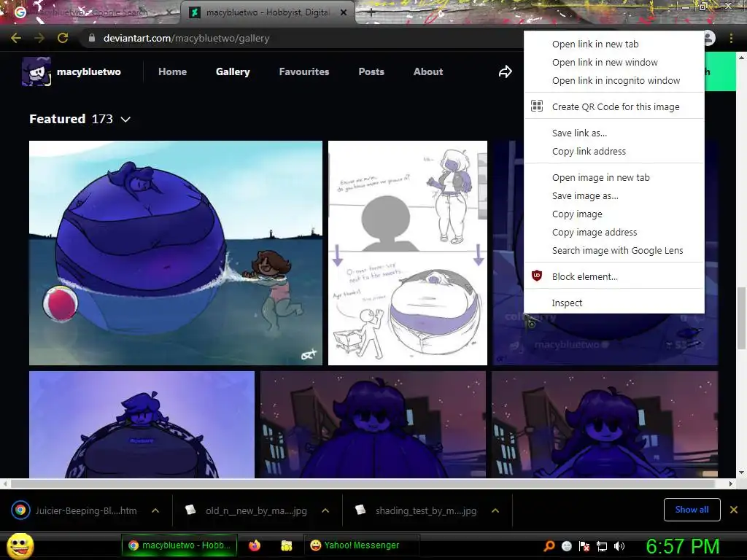Open a new tab with the plus button
The width and height of the screenshot is (747, 560).
371,12
